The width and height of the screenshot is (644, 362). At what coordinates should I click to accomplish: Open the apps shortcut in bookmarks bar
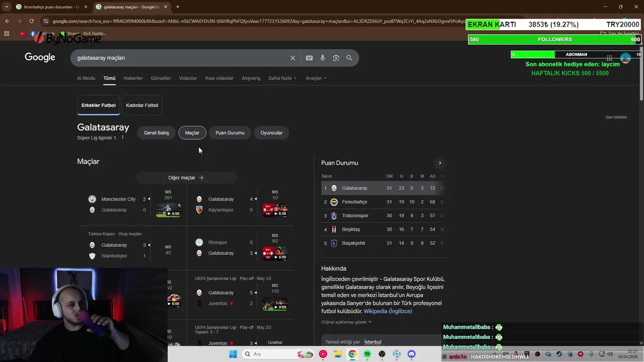pos(7,34)
